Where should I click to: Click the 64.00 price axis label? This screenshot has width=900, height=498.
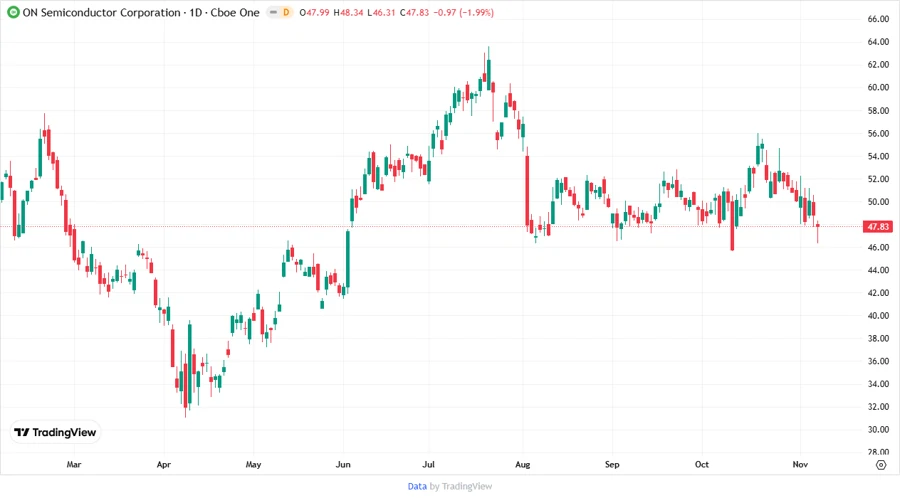(878, 42)
